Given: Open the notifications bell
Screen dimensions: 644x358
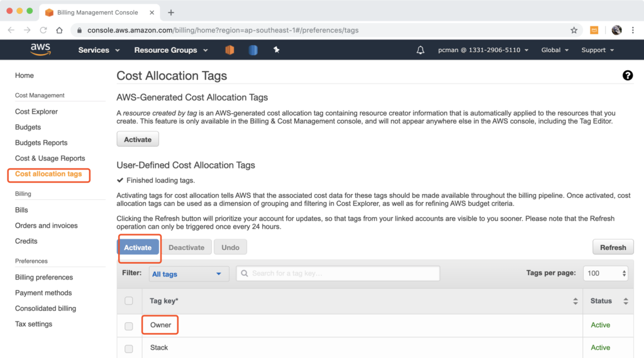Looking at the screenshot, I should 420,50.
